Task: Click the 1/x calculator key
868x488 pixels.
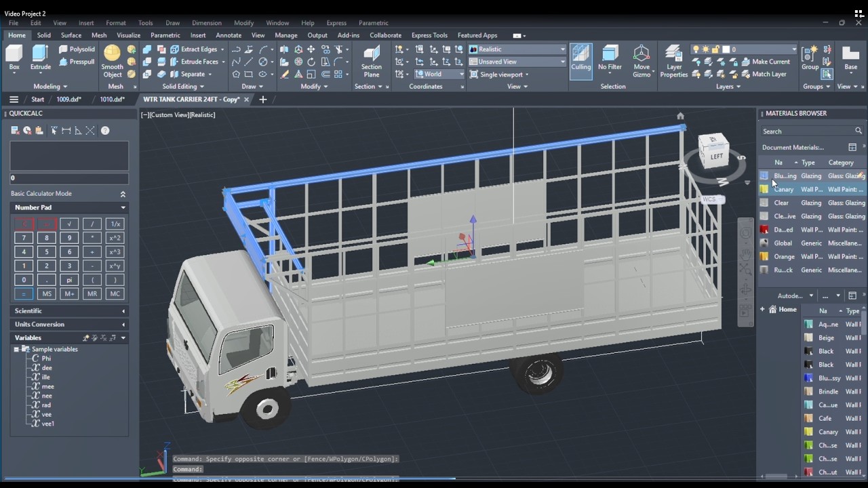Action: pyautogui.click(x=115, y=224)
